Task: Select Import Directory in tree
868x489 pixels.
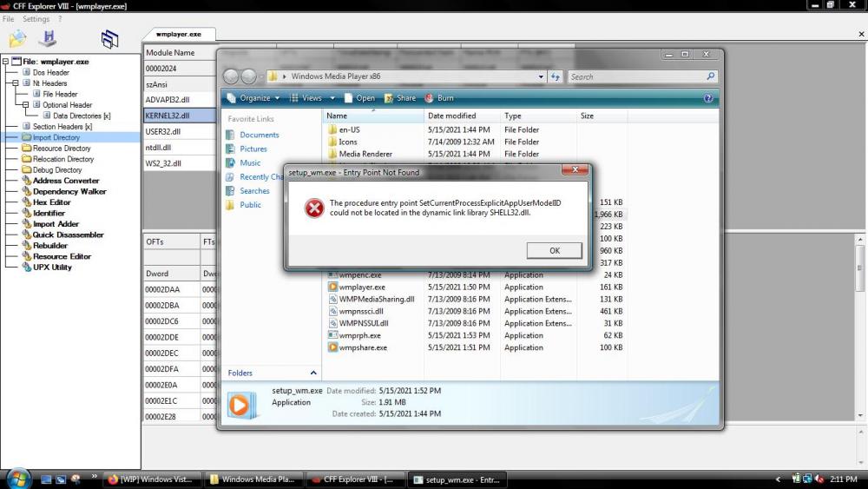Action: (x=56, y=137)
